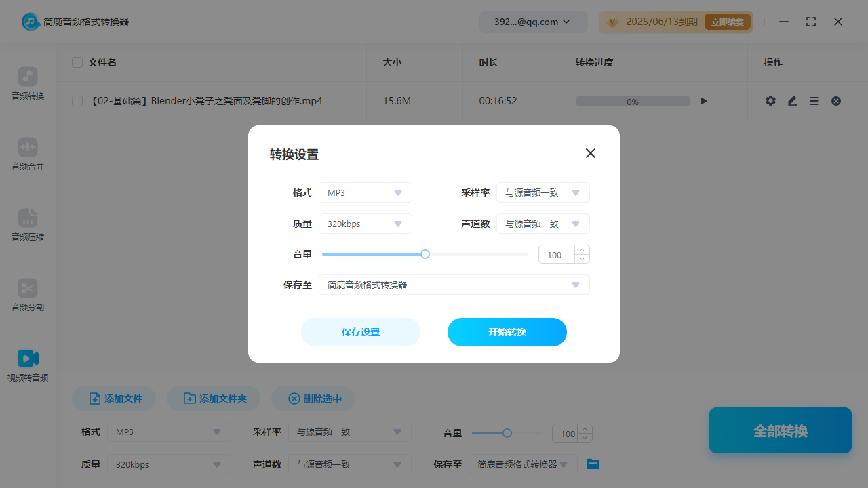Select the 音频分割 sidebar tool
The width and height of the screenshot is (868, 488).
[27, 296]
